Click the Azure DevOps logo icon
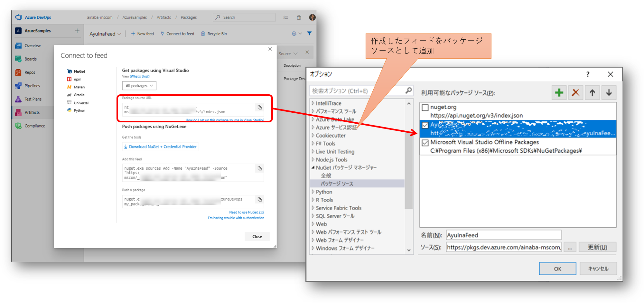Screen dimensions: 644x303 (18, 17)
